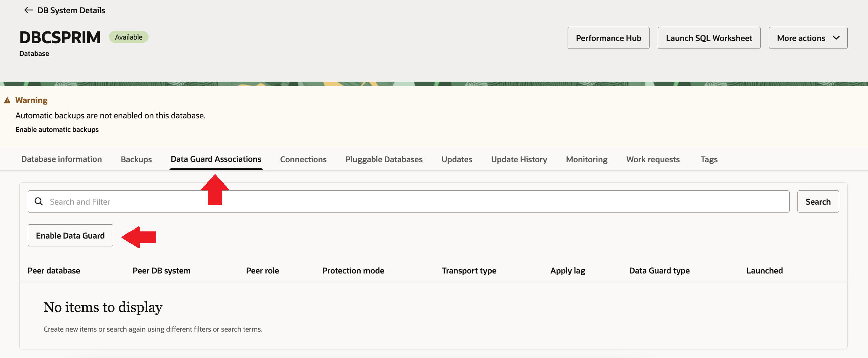Open the Tags tab
Image resolution: width=868 pixels, height=358 pixels.
pyautogui.click(x=709, y=159)
